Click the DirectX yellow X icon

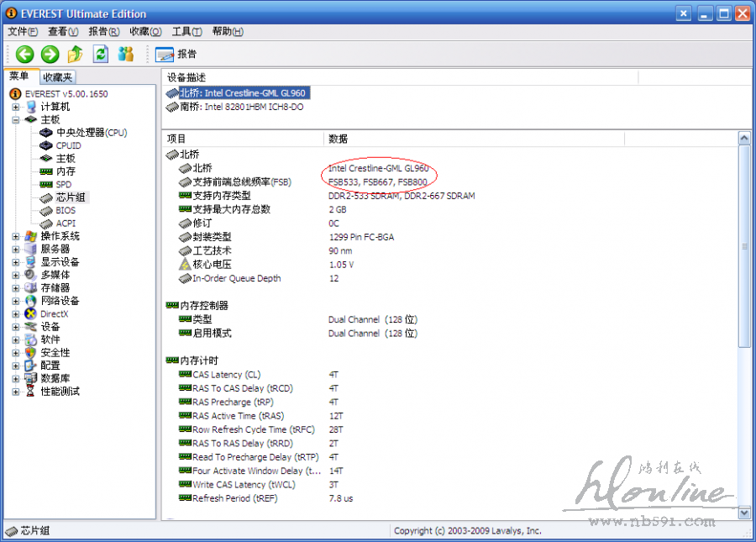pyautogui.click(x=30, y=314)
